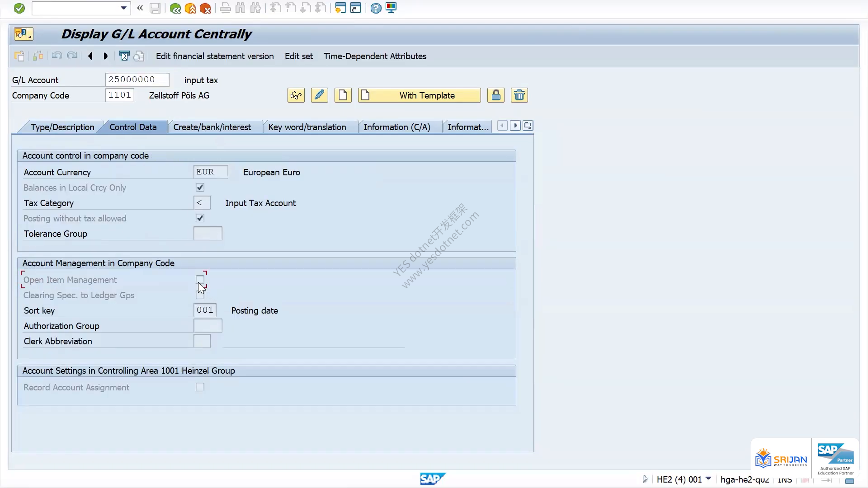Open the HE2 system status dropdown arrow
Image resolution: width=868 pixels, height=488 pixels.
pos(708,479)
